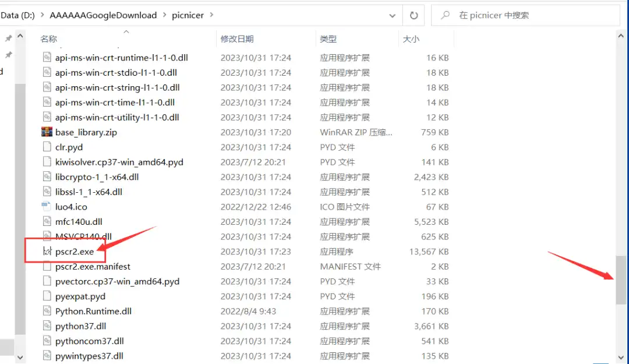Open the address bar history dropdown
The height and width of the screenshot is (364, 629).
[x=393, y=16]
